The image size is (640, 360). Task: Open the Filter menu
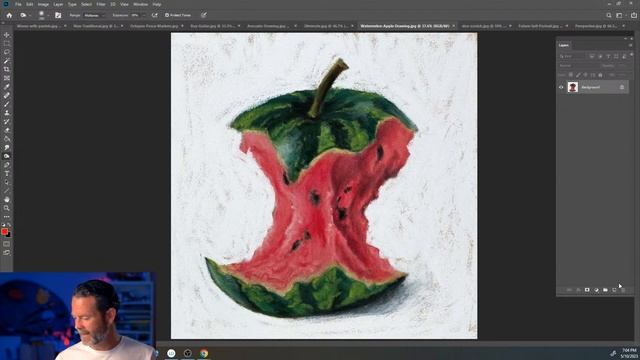point(101,4)
